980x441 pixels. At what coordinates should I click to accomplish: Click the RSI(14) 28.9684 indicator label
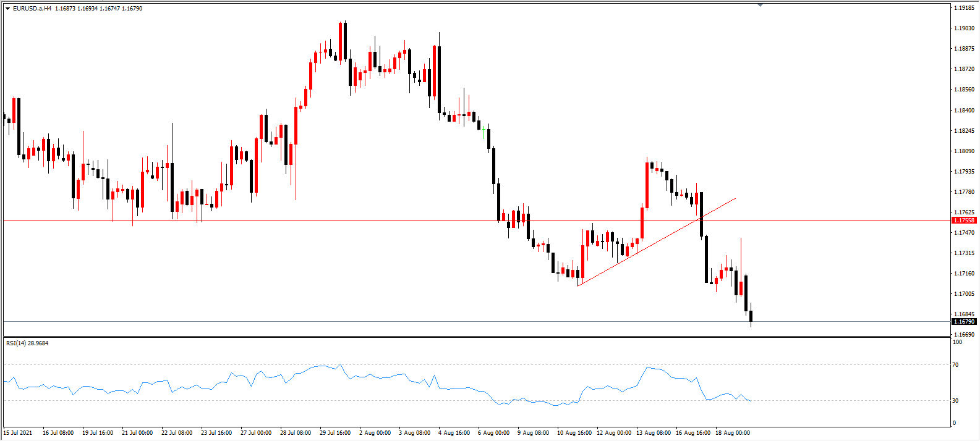coord(27,343)
